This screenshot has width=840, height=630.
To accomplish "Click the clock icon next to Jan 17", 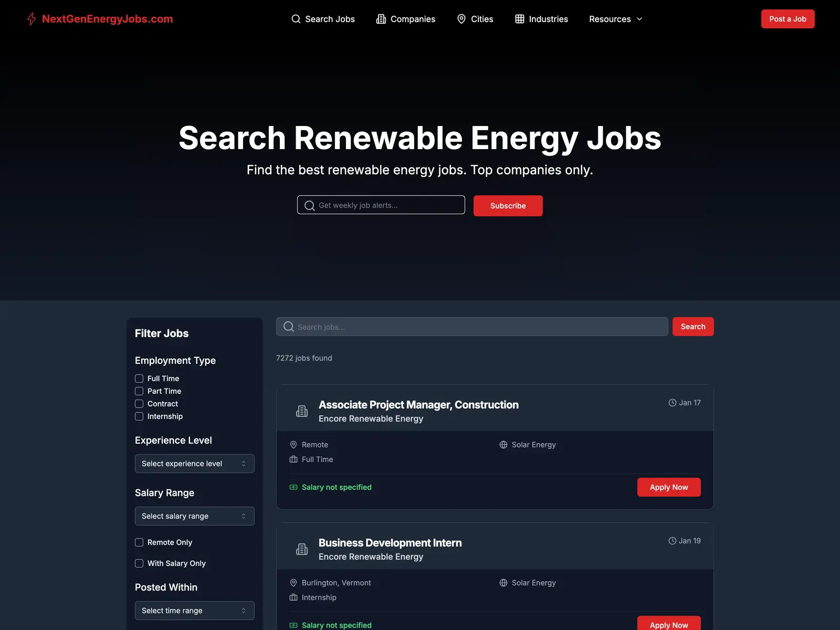I will 673,403.
